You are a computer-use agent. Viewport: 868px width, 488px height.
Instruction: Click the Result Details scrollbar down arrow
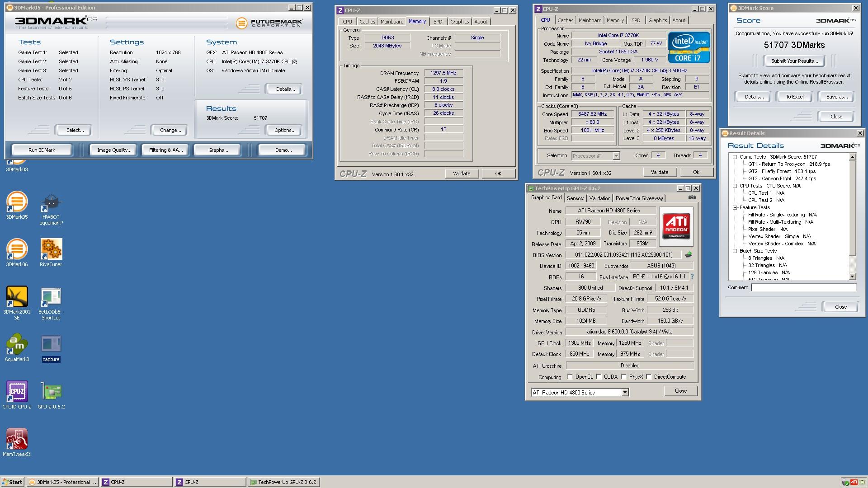853,277
